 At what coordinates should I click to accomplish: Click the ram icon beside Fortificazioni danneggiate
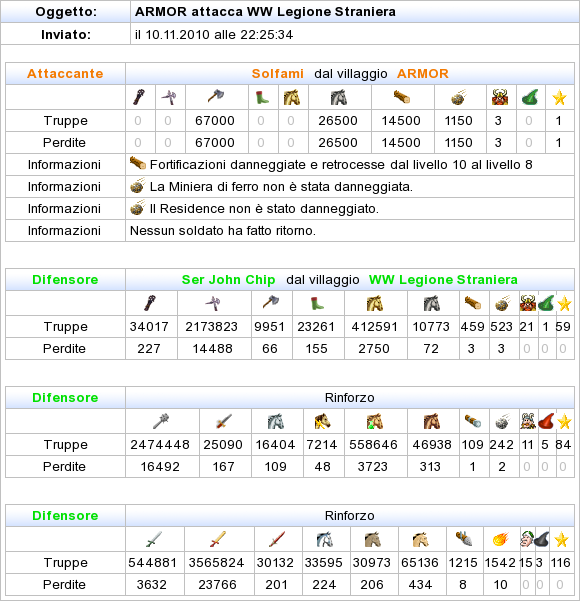(x=138, y=164)
